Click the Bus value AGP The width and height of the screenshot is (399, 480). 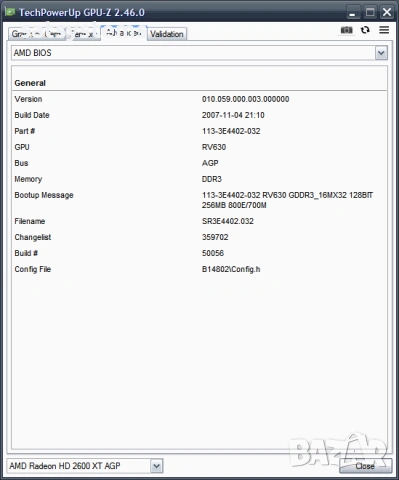coord(210,163)
